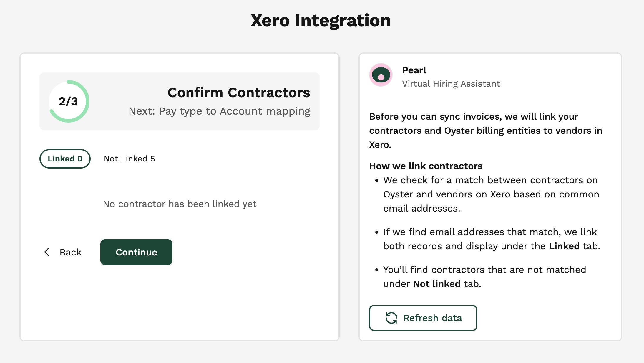The image size is (644, 363).
Task: Click the back chevron arrow icon
Action: click(47, 252)
